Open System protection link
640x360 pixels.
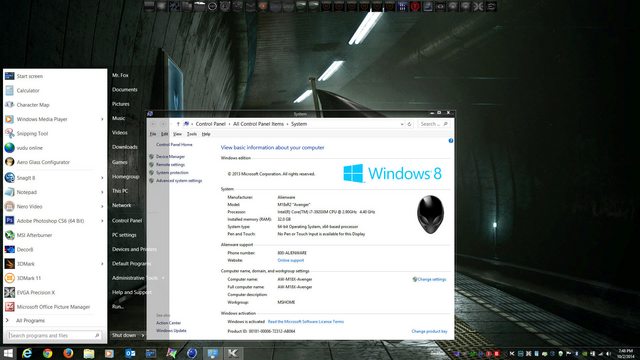coord(172,173)
